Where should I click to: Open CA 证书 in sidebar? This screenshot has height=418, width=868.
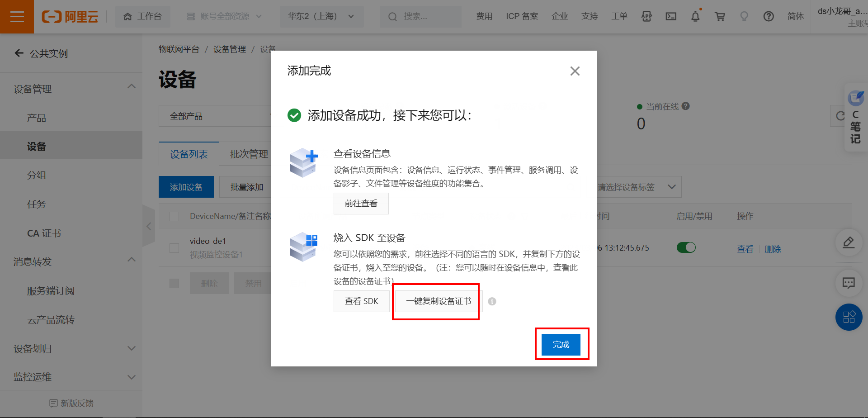coord(44,233)
